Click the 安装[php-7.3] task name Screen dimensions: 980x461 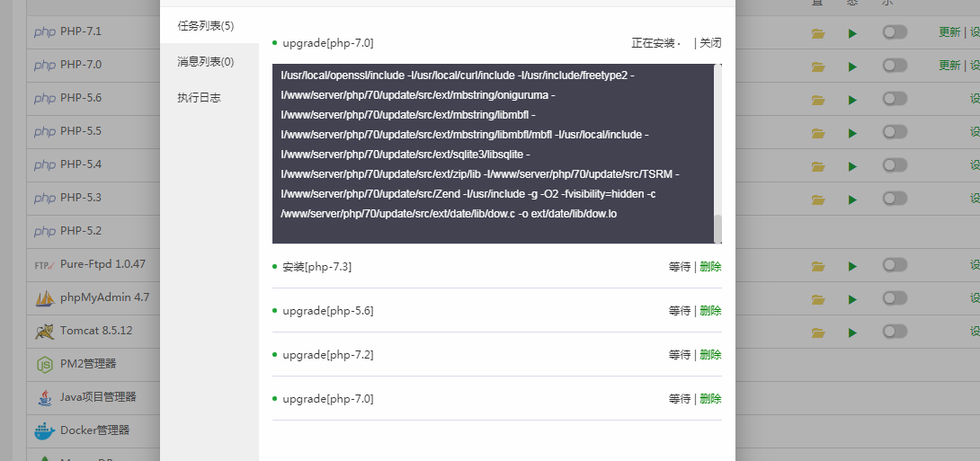coord(316,267)
